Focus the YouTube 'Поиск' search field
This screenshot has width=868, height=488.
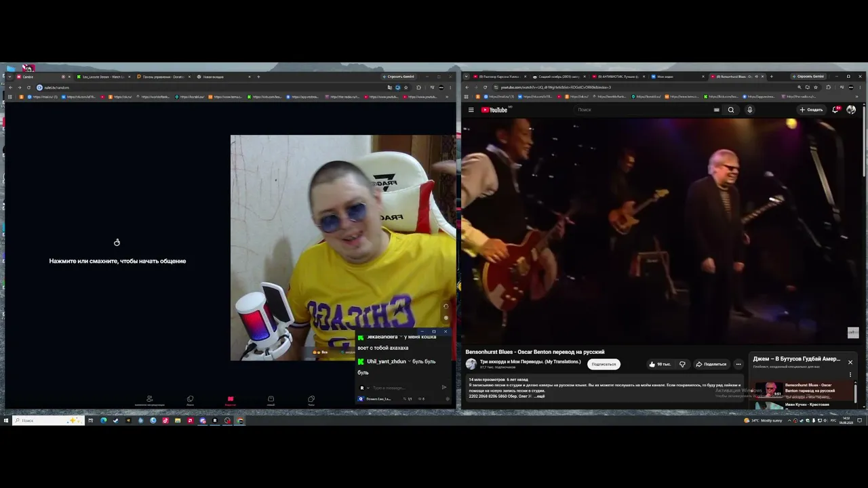[x=644, y=110]
